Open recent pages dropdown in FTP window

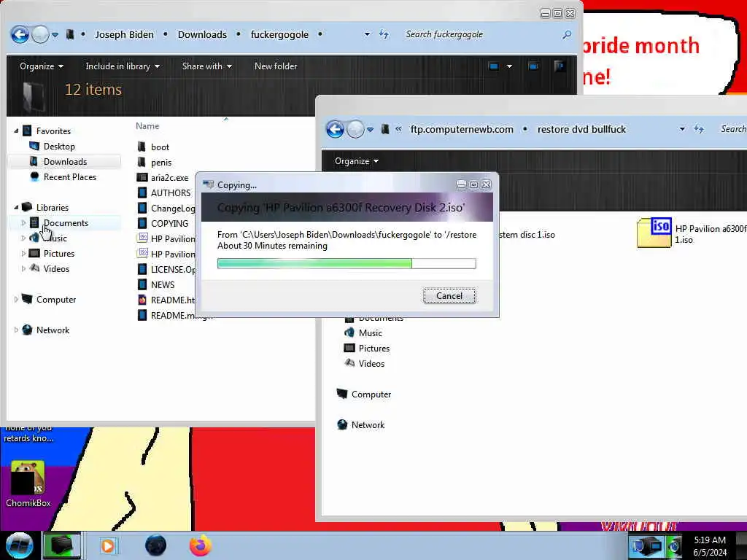(370, 129)
